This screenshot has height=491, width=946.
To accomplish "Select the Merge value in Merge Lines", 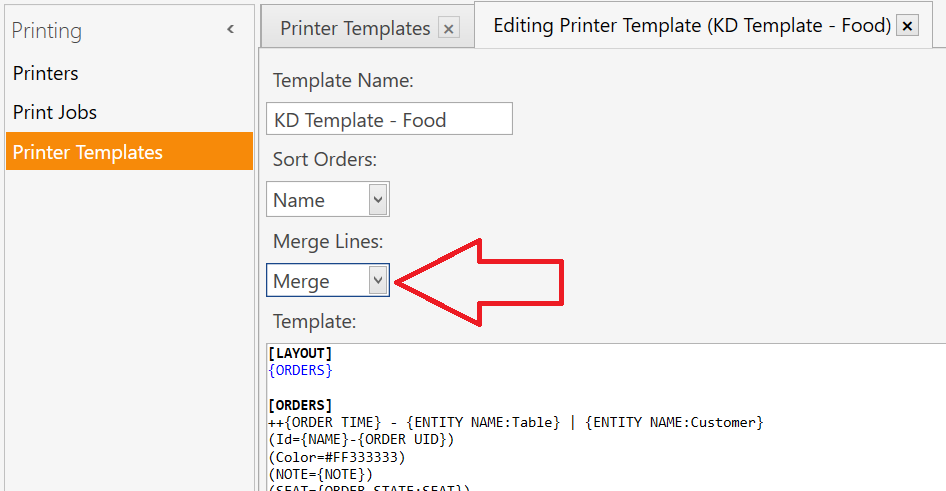I will tap(302, 281).
